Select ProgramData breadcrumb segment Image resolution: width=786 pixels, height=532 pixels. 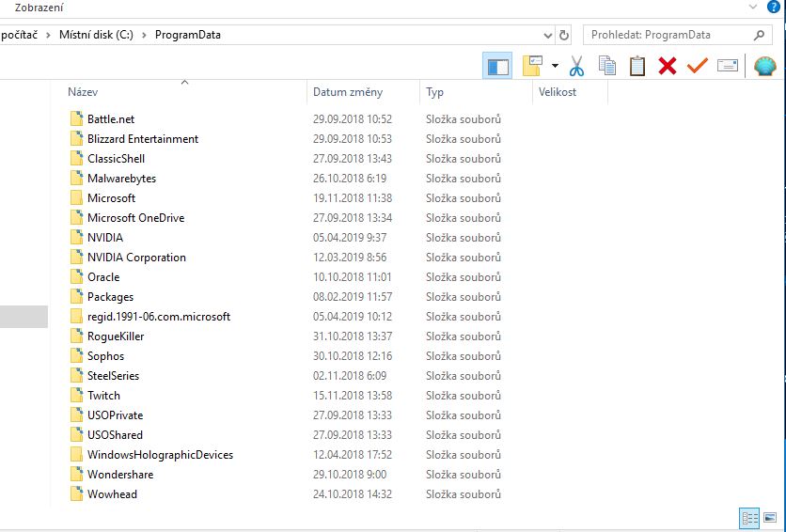click(187, 35)
